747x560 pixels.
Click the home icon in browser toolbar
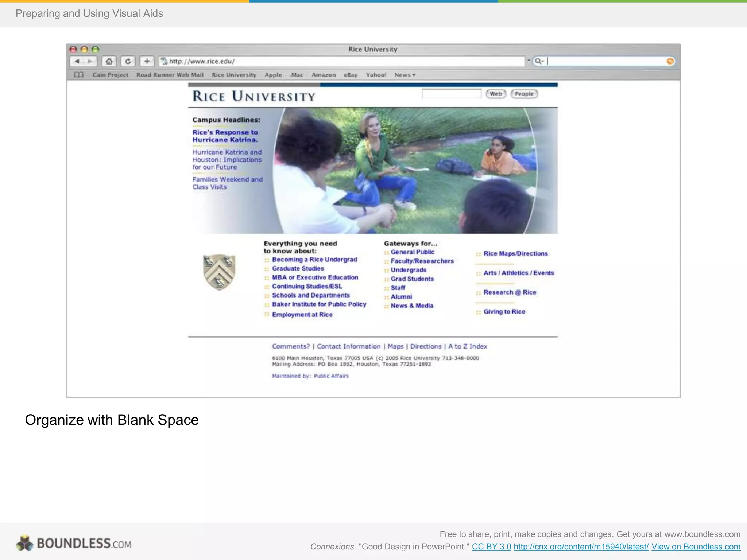[109, 61]
